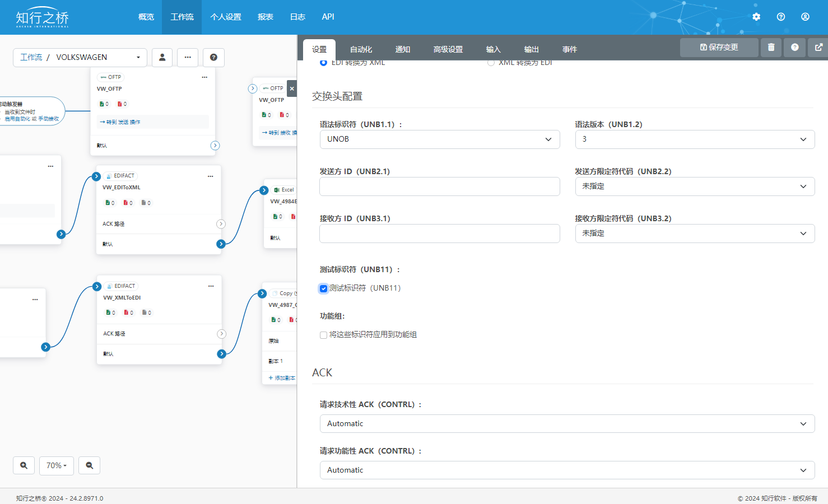Open the 70% zoom level dropdown

tap(57, 465)
